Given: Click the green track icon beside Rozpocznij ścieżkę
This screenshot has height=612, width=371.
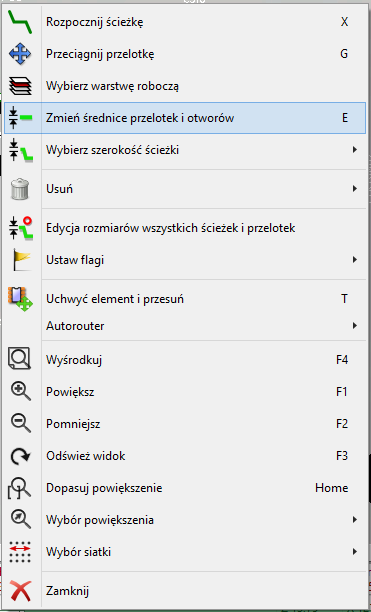Looking at the screenshot, I should [20, 22].
